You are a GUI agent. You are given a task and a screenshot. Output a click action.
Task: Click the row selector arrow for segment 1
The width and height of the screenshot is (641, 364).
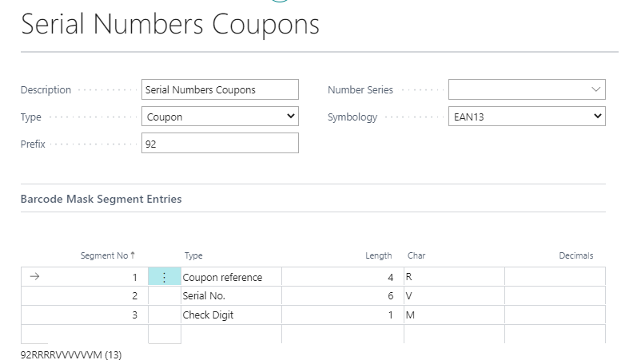click(34, 277)
